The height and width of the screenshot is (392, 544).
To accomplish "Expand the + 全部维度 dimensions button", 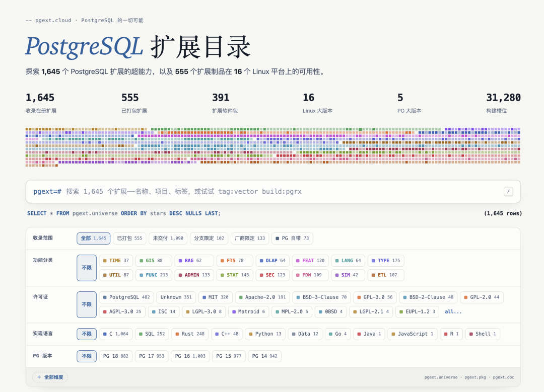I will pos(50,377).
